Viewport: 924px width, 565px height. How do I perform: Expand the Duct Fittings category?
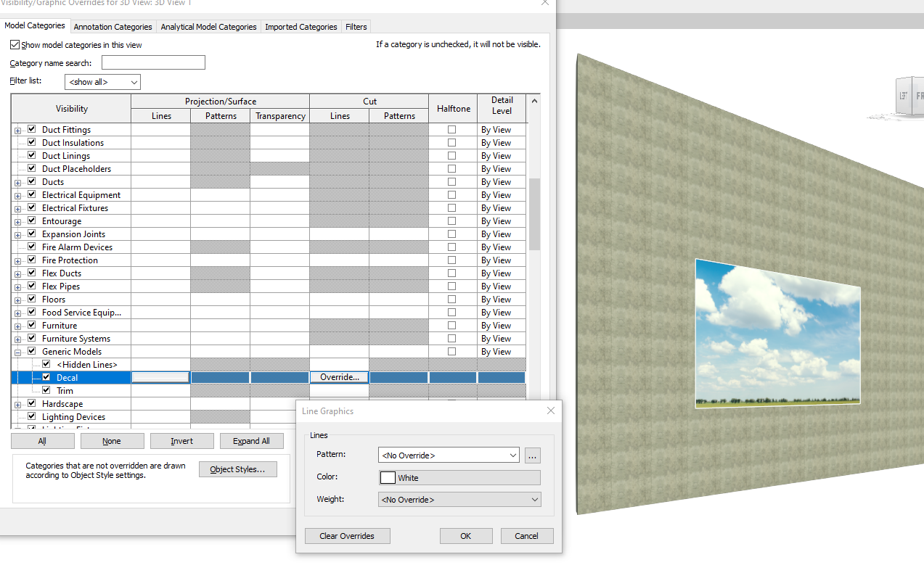point(17,129)
